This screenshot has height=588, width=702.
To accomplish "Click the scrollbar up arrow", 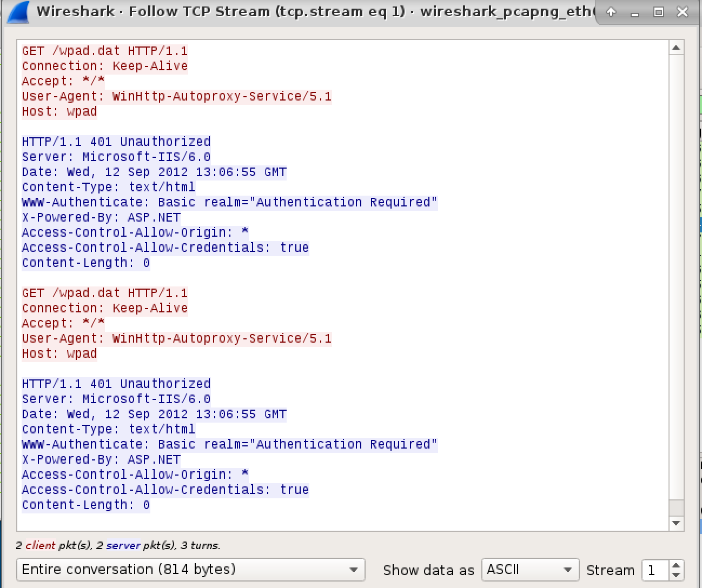I will pyautogui.click(x=676, y=48).
